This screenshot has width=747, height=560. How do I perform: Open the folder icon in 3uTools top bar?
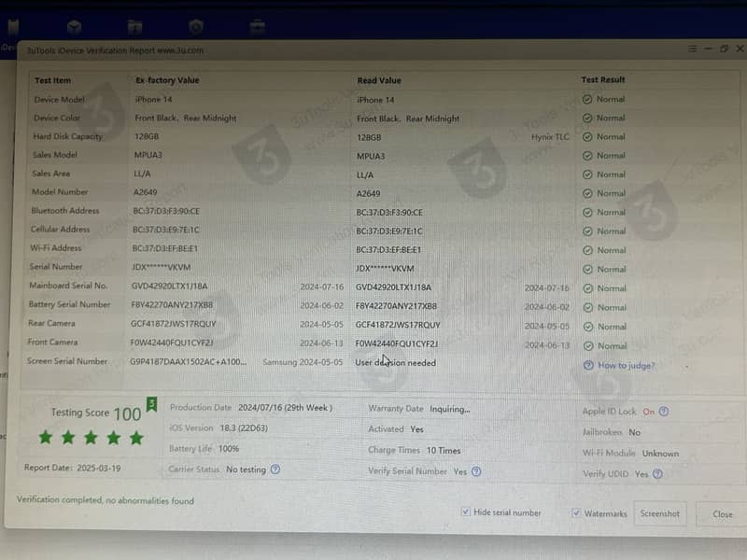[134, 27]
